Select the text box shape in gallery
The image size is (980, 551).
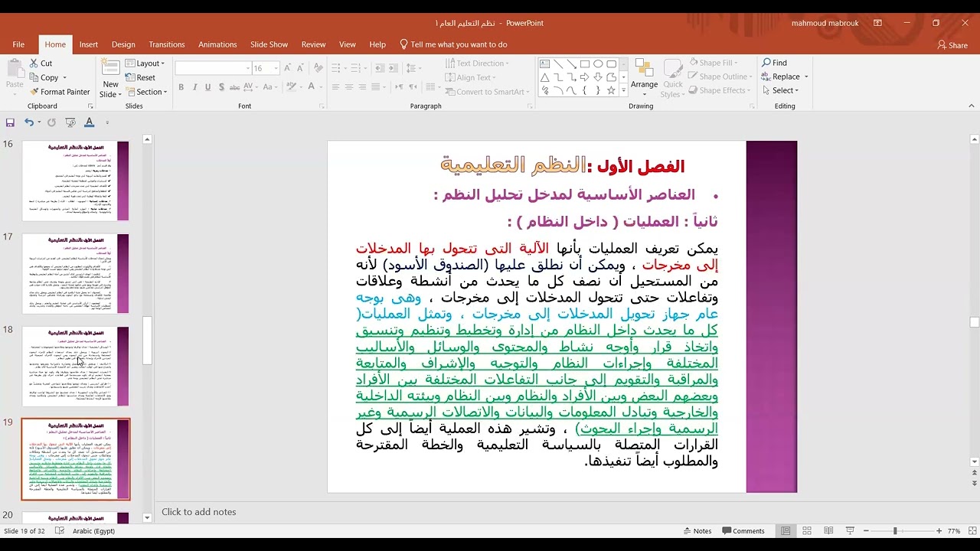coord(544,64)
